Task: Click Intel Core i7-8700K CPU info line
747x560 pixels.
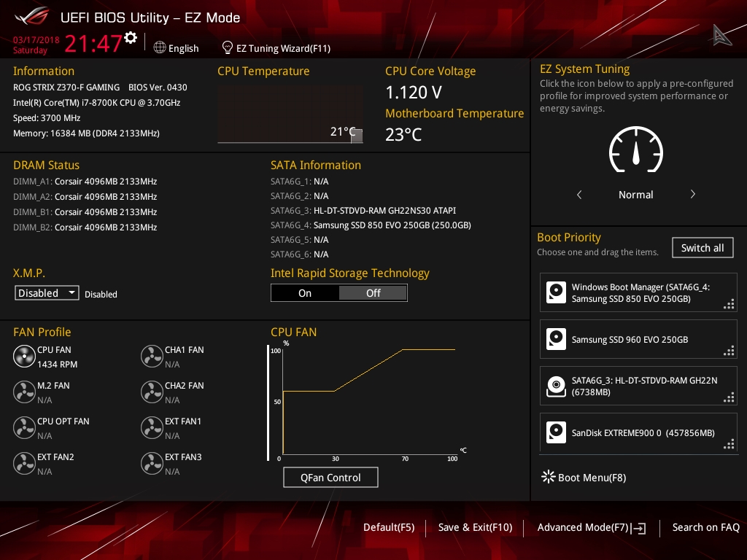Action: coord(97,102)
